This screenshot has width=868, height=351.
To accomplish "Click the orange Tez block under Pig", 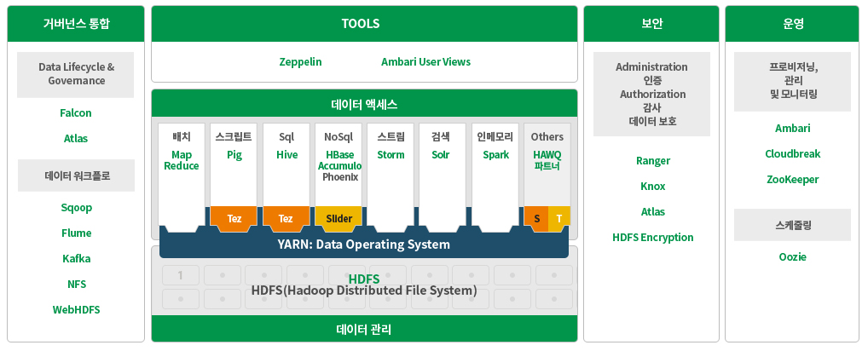I will (234, 219).
